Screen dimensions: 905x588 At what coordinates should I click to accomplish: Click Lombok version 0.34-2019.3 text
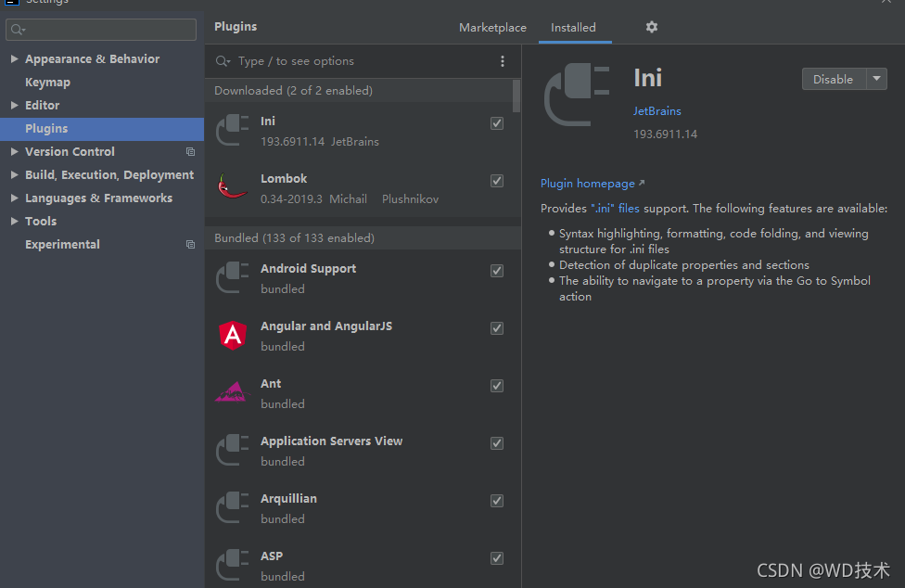[x=291, y=199]
